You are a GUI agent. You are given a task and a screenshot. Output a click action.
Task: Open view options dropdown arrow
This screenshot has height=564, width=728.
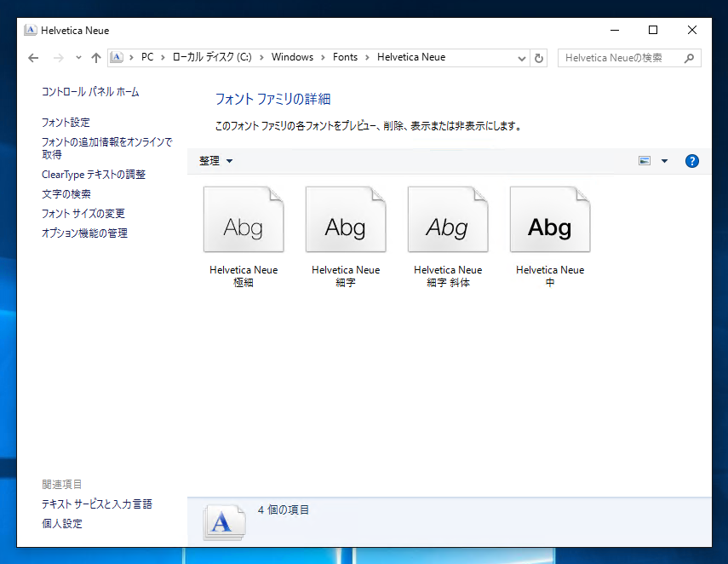click(x=664, y=161)
